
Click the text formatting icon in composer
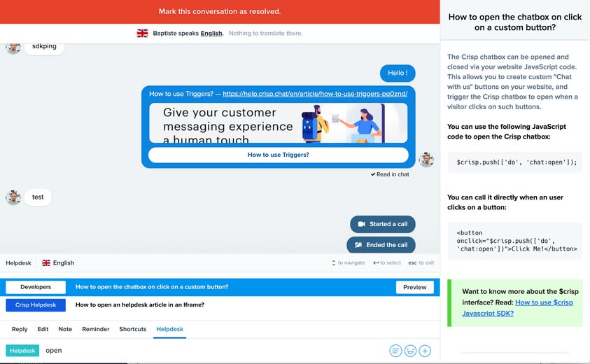(396, 351)
